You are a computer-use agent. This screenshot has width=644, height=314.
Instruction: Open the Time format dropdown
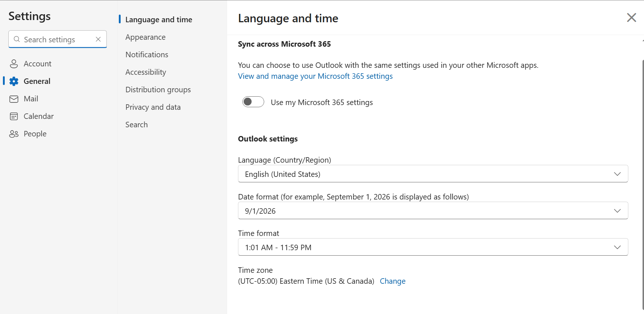433,247
